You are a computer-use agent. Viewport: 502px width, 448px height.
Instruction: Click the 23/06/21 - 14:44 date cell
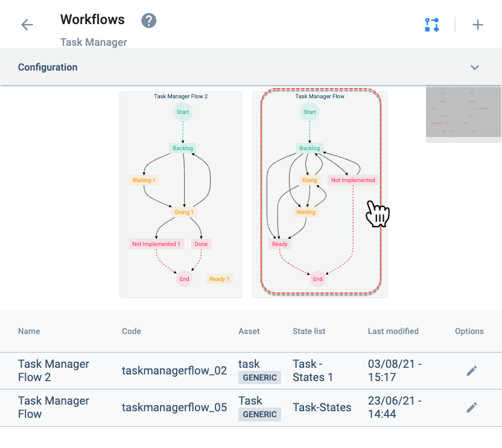click(395, 408)
